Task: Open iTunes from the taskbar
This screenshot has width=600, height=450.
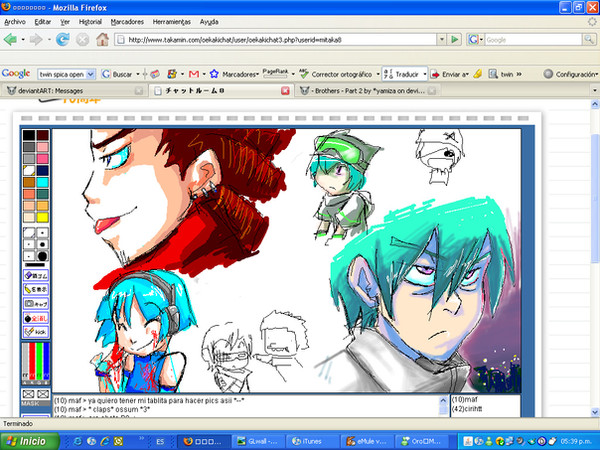Action: point(313,441)
